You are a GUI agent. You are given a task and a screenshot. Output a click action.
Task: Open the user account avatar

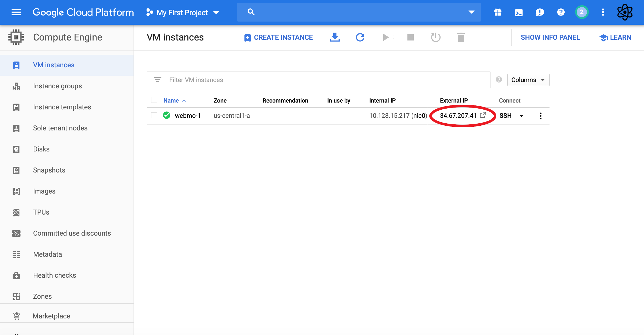tap(625, 12)
